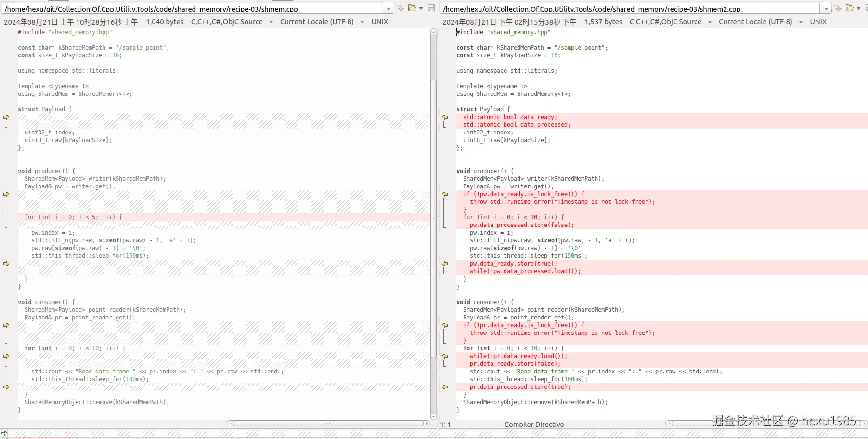Click the arrow icon in the bottom detail row
The height and width of the screenshot is (439, 868).
[x=4, y=433]
